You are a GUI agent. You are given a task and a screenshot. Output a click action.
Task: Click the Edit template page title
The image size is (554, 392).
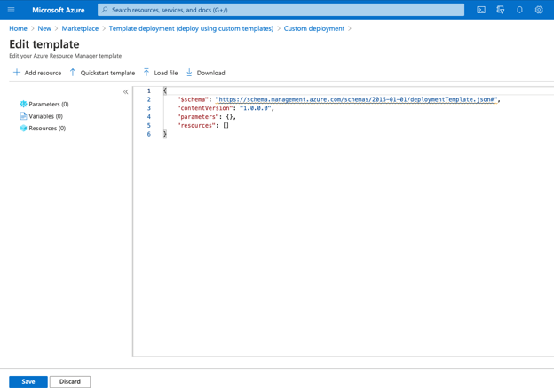[x=44, y=44]
